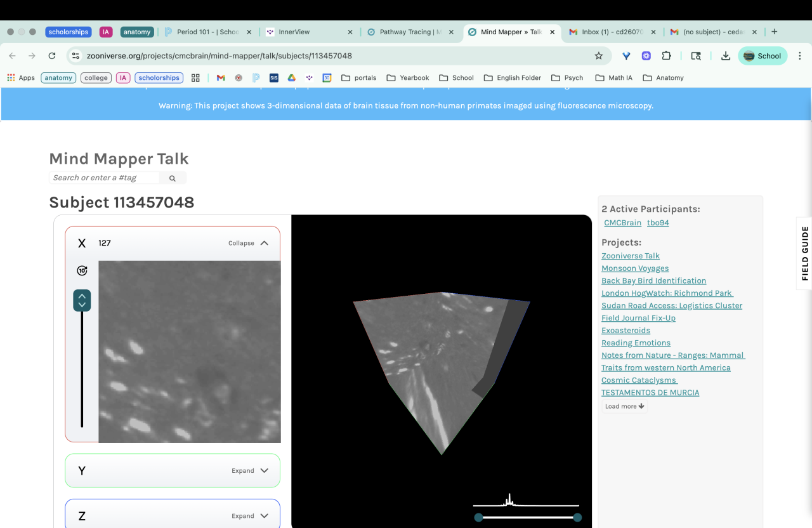Reload the page
Screen dimensions: 812x528
pos(52,56)
